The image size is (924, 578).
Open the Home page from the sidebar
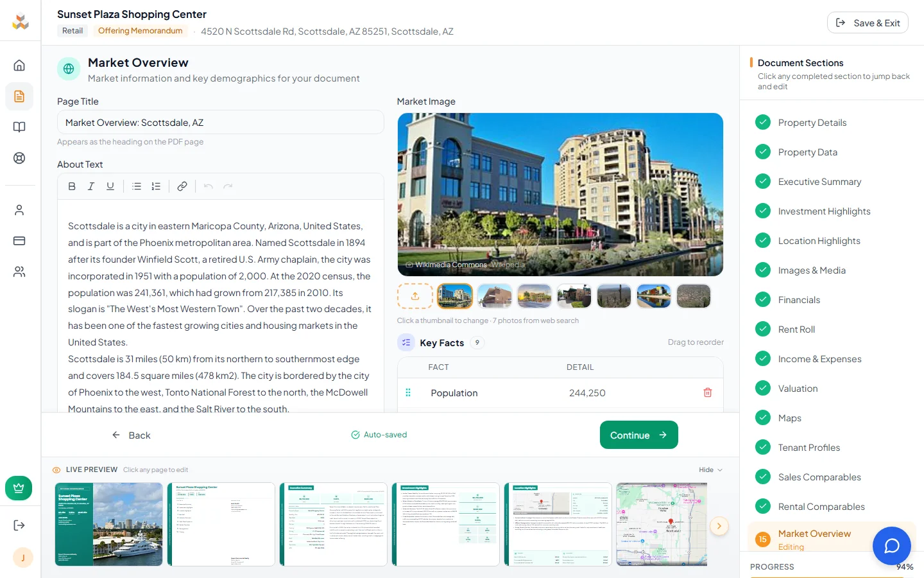(20, 65)
